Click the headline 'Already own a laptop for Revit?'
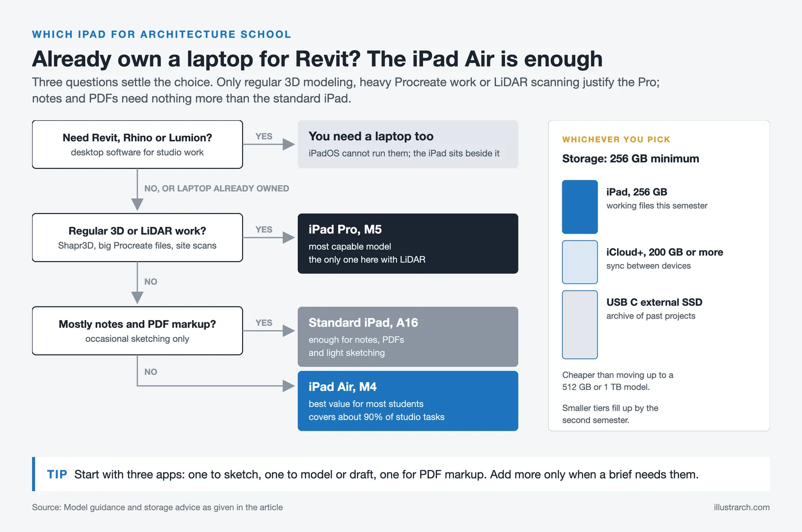The height and width of the screenshot is (532, 802). click(196, 59)
